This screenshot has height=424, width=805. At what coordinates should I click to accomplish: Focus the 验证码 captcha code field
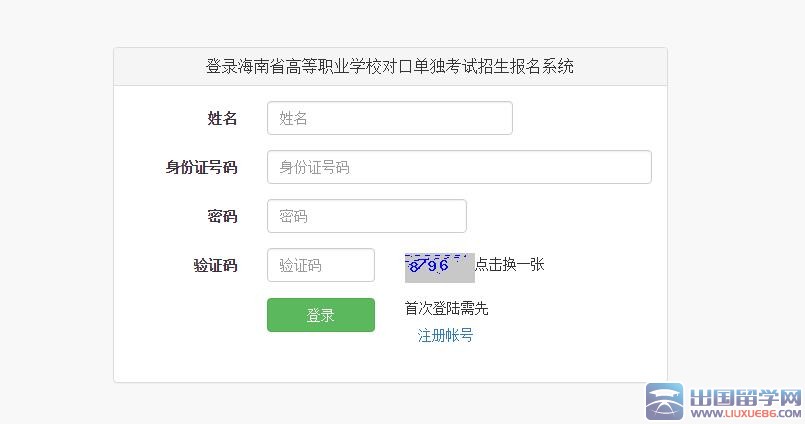(320, 265)
